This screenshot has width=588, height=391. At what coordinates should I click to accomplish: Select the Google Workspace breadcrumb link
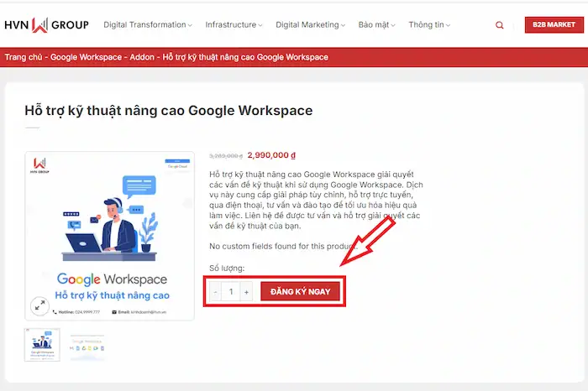click(87, 58)
